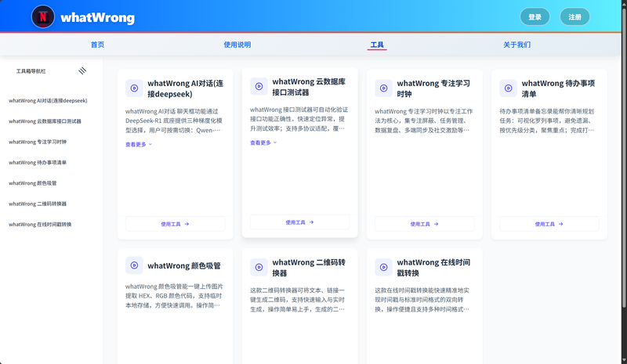Click play icon on 专注学习时钟 card
Screen dimensions: 627x364
pyautogui.click(x=384, y=88)
